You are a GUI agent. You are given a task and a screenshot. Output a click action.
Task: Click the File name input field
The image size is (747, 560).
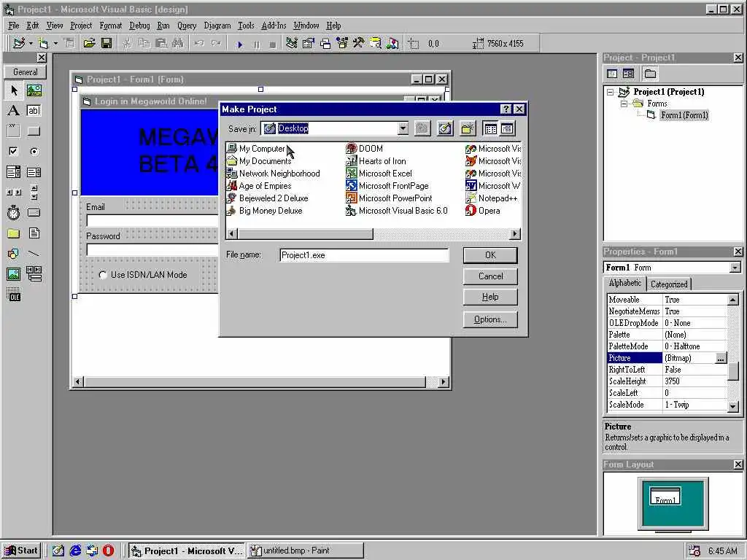point(364,255)
